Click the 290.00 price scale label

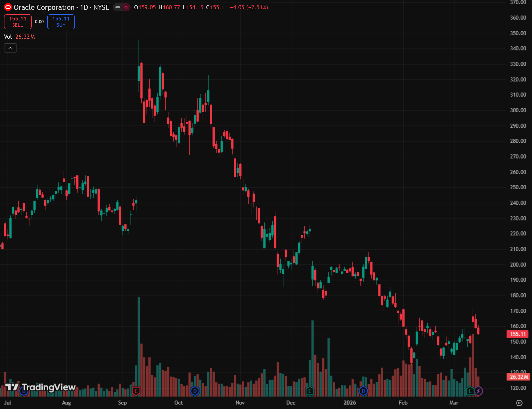tap(518, 126)
